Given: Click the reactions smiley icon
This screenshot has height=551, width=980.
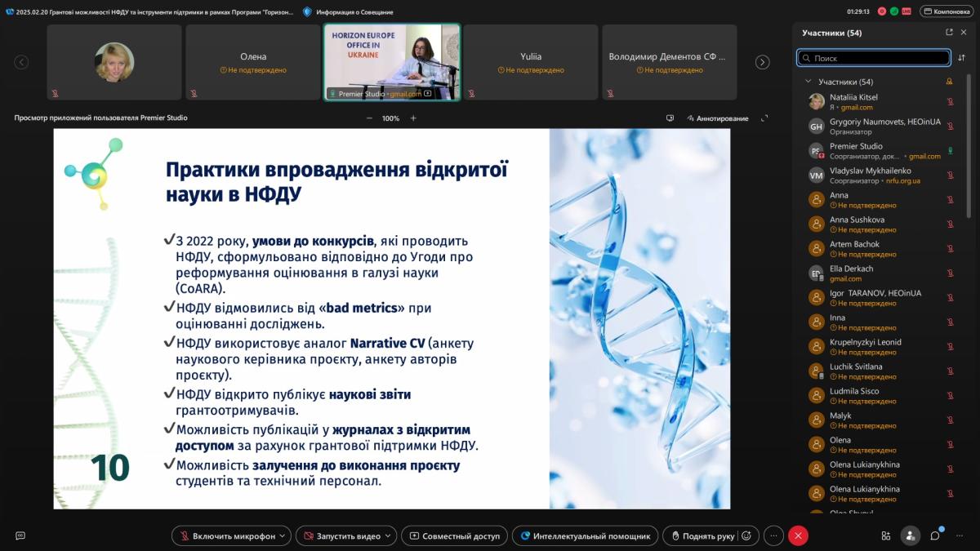Looking at the screenshot, I should tap(745, 535).
